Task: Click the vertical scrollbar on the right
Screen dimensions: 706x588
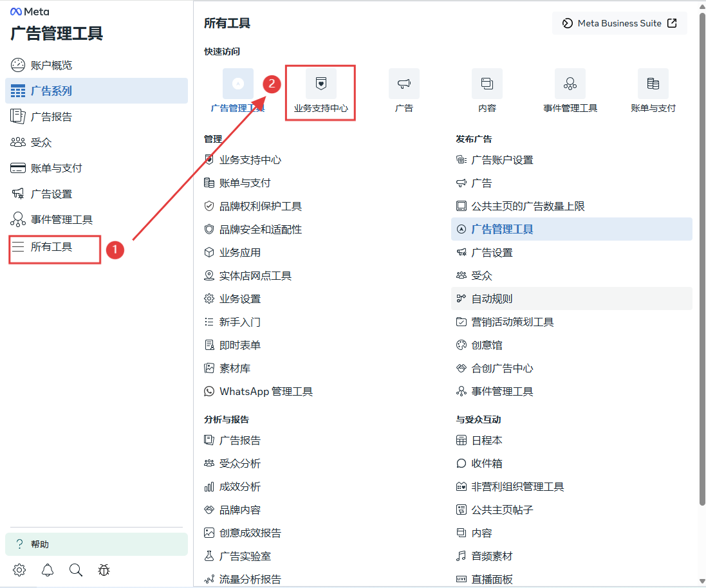Action: 702,259
